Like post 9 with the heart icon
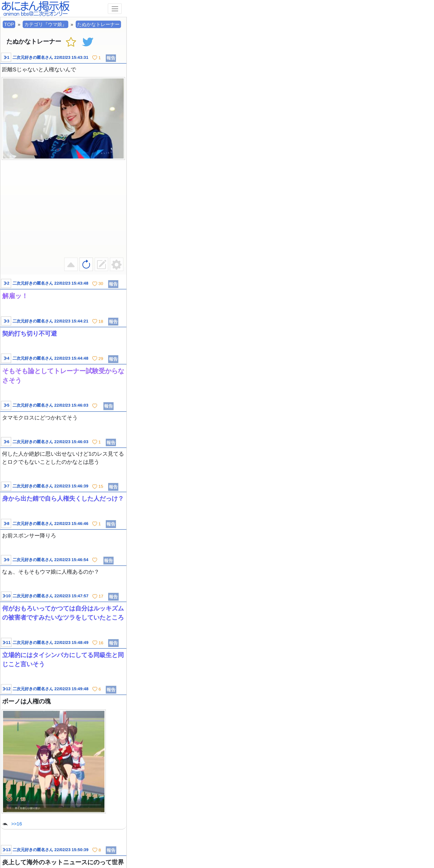 pyautogui.click(x=95, y=560)
